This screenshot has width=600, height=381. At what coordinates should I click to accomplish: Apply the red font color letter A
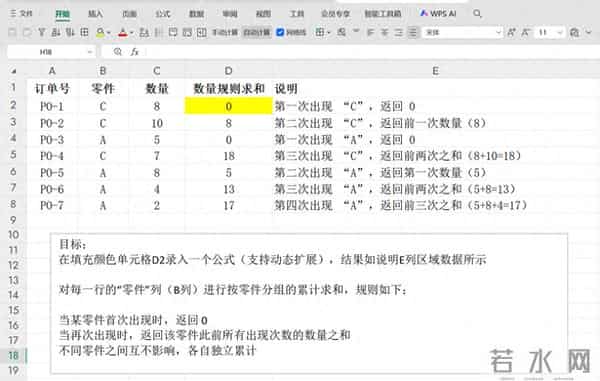(122, 33)
